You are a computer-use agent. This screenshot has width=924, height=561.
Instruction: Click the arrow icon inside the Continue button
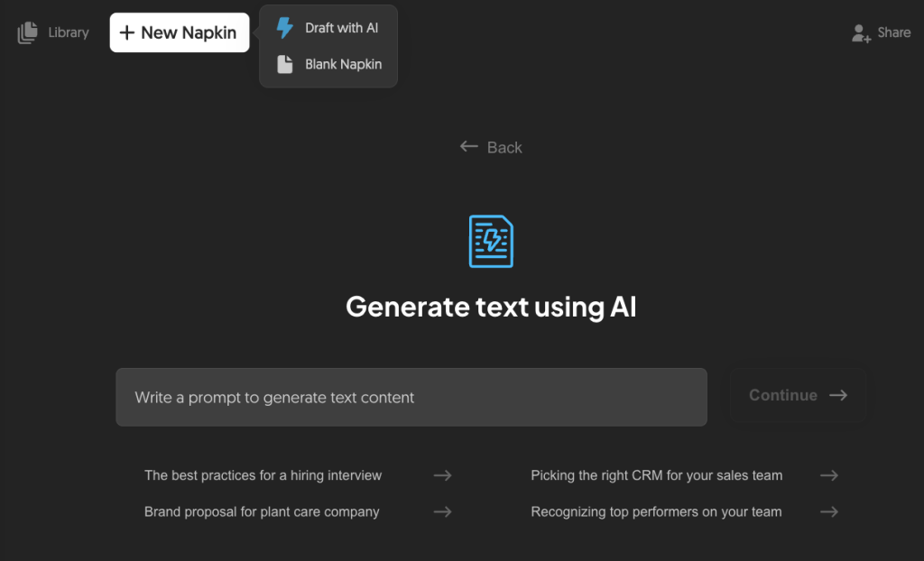[x=837, y=395]
